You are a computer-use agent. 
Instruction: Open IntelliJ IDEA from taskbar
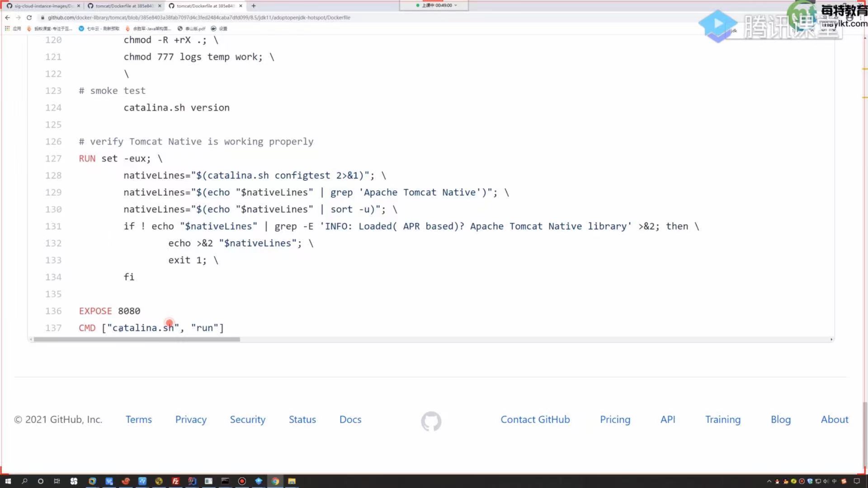coord(192,481)
